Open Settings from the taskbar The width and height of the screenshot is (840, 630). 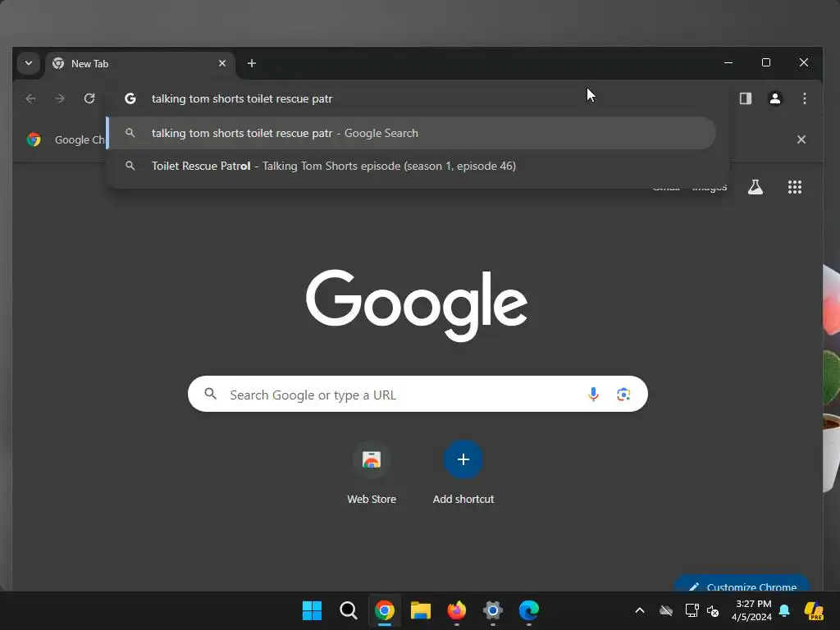[x=493, y=610]
